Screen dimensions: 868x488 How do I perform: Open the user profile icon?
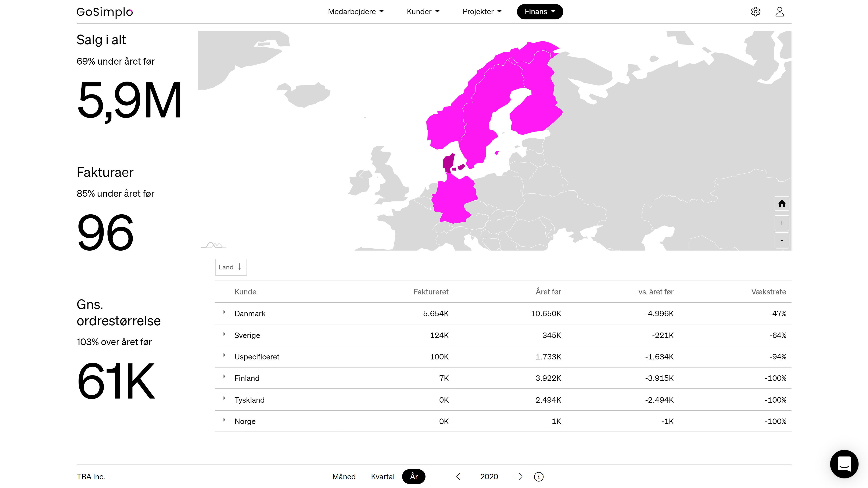(x=779, y=12)
